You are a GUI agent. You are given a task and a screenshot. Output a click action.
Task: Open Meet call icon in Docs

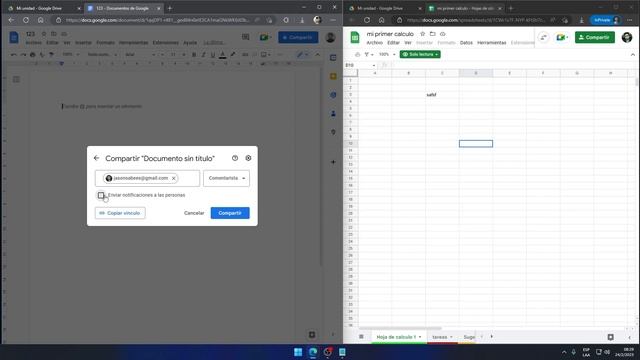point(264,37)
